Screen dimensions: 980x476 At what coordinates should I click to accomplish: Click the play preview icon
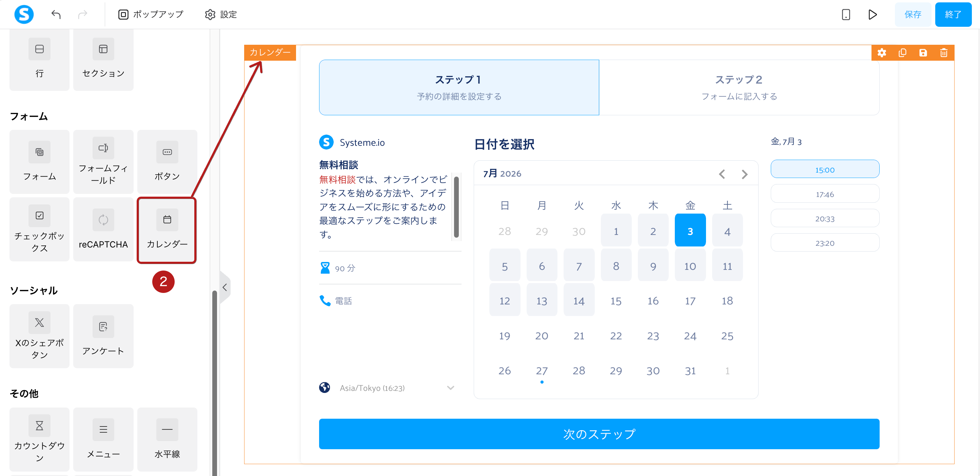click(x=873, y=15)
